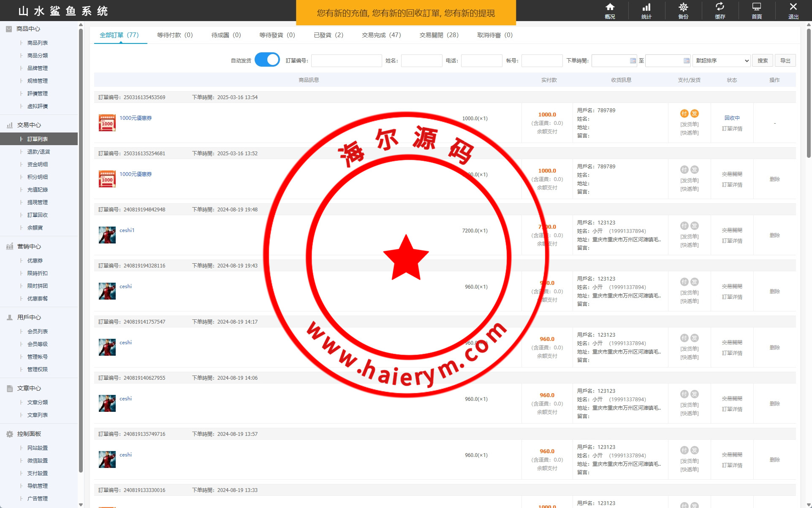Open 回收中 status link on first order
Screen dimensions: 812x508
[732, 118]
